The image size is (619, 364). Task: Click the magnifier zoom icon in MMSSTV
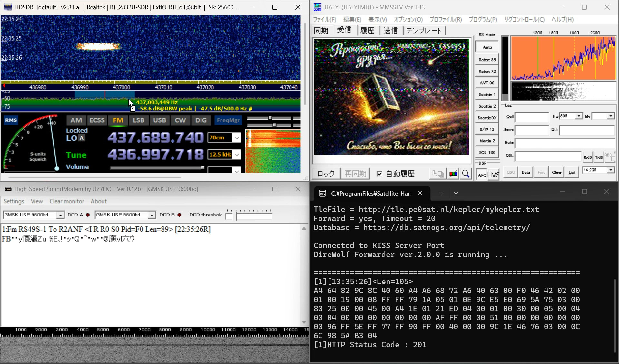466,174
